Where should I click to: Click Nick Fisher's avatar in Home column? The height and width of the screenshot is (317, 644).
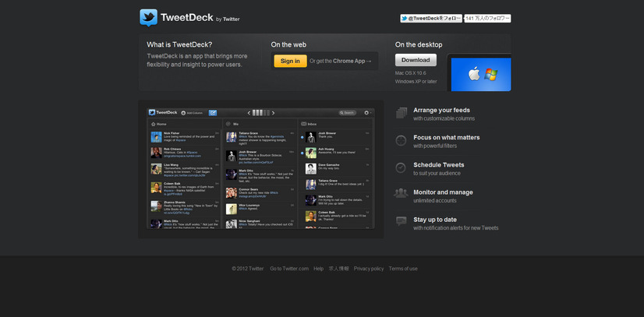[156, 137]
